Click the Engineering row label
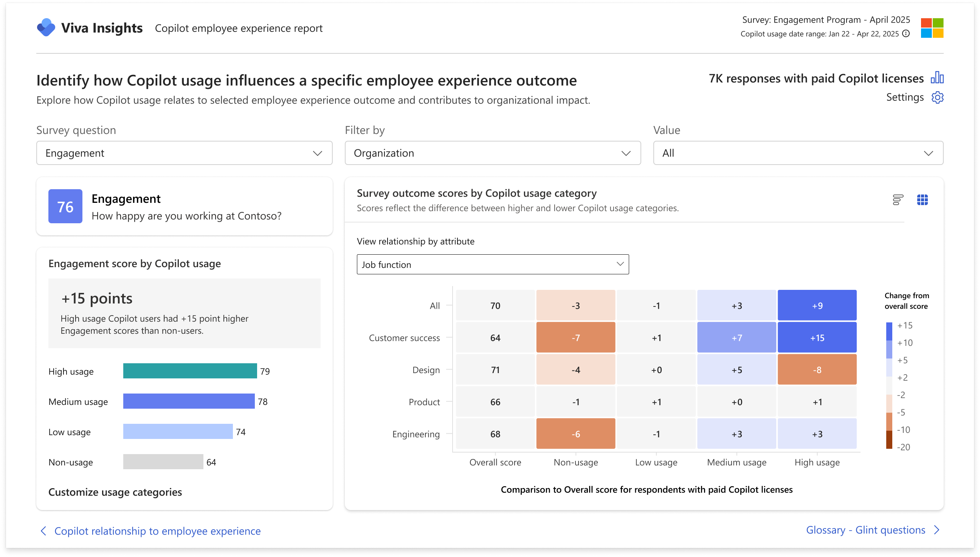The image size is (980, 557). point(416,434)
